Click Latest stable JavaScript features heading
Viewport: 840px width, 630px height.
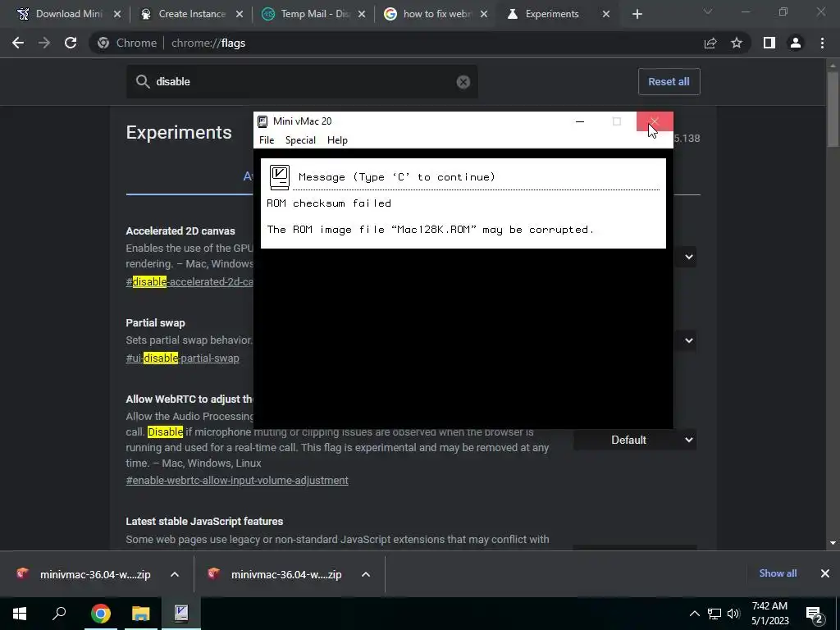coord(204,521)
